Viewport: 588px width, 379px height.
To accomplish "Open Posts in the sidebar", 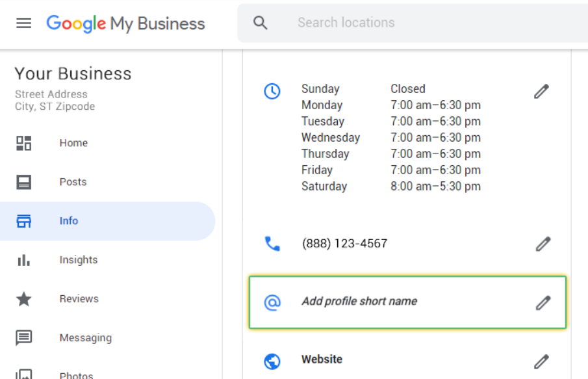I will tap(73, 182).
